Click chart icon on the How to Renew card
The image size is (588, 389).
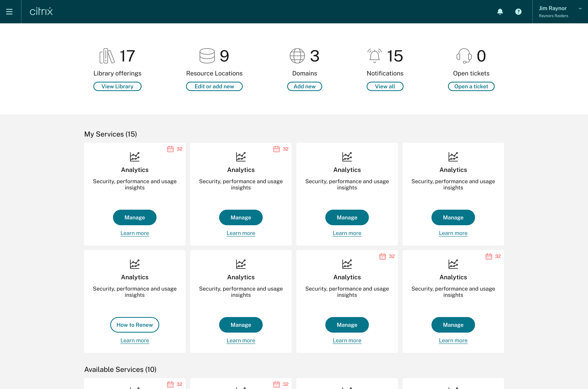click(x=135, y=264)
